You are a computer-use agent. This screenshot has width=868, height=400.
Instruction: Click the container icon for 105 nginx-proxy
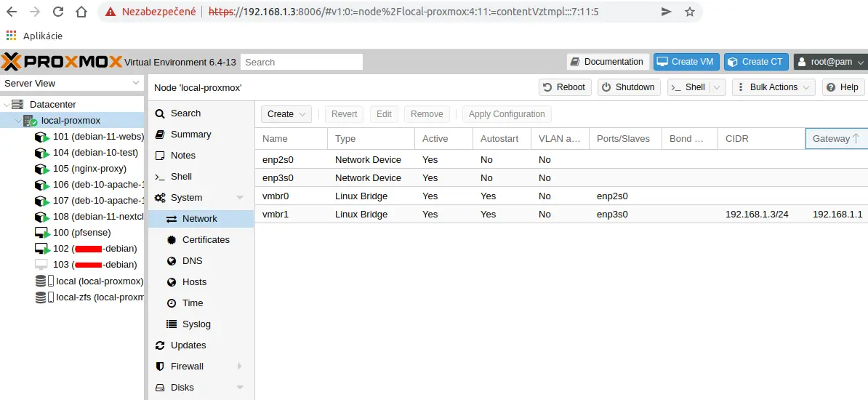coord(41,169)
